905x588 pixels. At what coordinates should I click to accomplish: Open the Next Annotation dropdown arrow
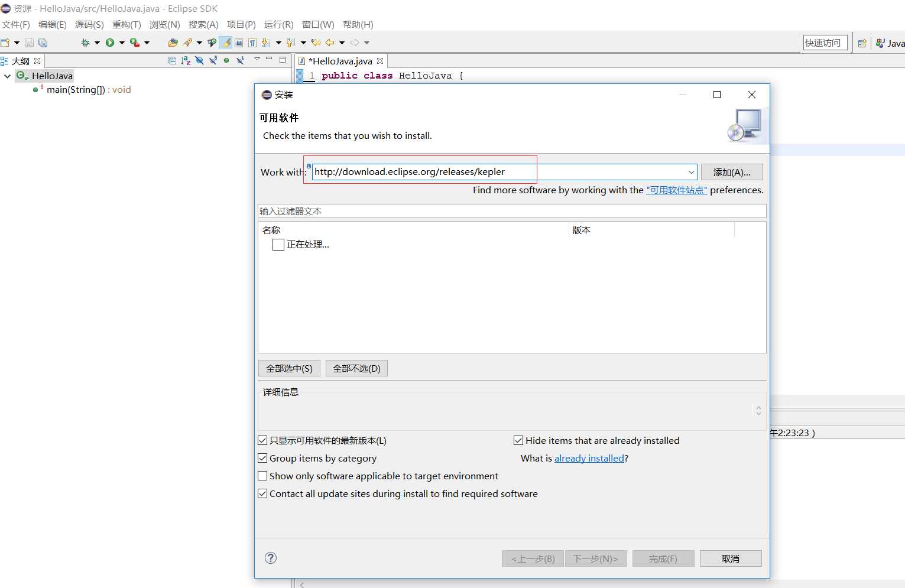pos(278,43)
